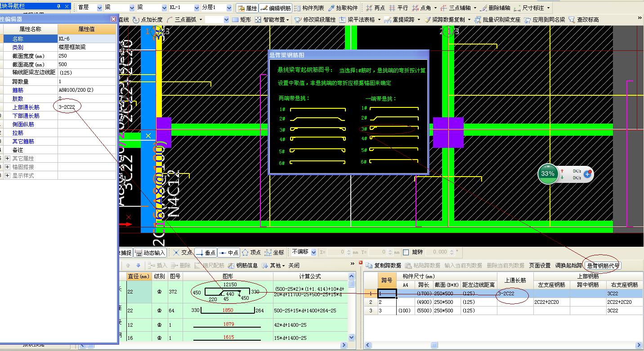Open the 其他 dropdown in rebar toolbar
Screen dimensions: 644x351
(274, 266)
